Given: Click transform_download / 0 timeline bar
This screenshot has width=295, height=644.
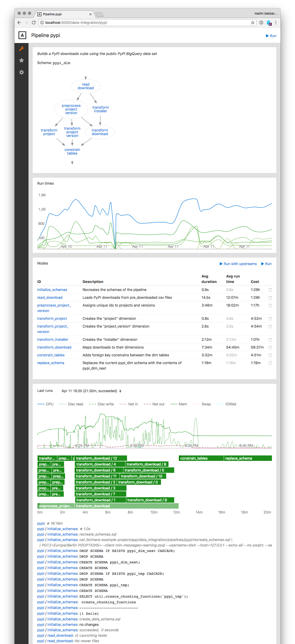Looking at the screenshot, I should pos(139,482).
